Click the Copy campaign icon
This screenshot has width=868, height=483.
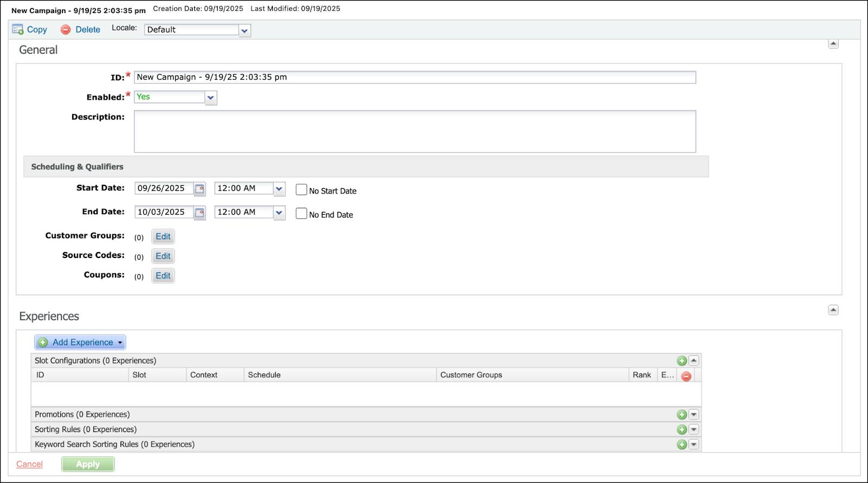point(18,29)
